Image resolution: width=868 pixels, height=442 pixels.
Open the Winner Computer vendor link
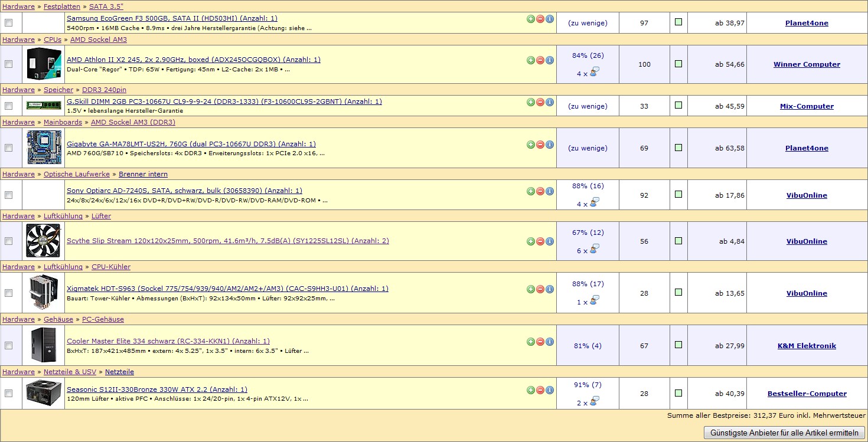[x=807, y=64]
